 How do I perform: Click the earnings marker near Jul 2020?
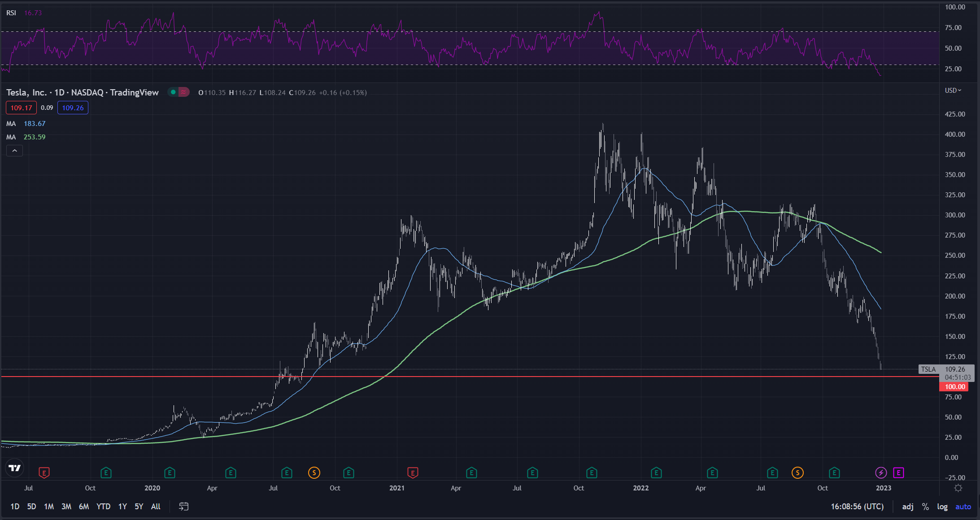point(287,472)
